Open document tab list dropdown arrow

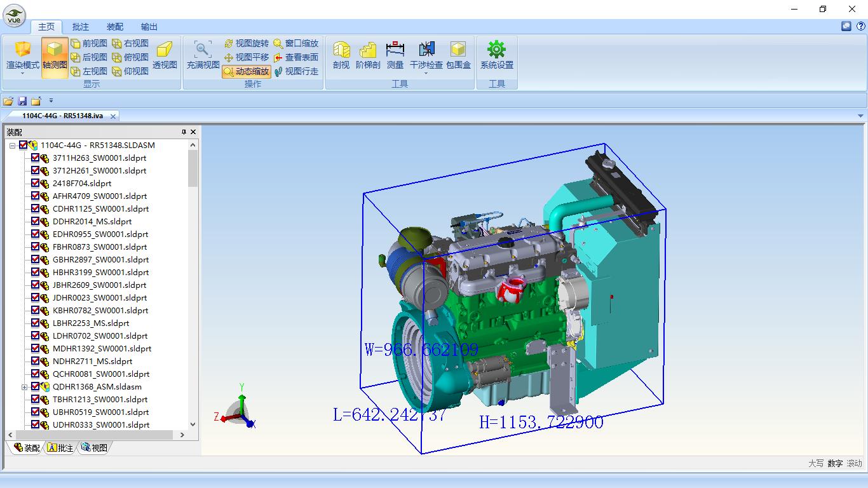[x=861, y=116]
